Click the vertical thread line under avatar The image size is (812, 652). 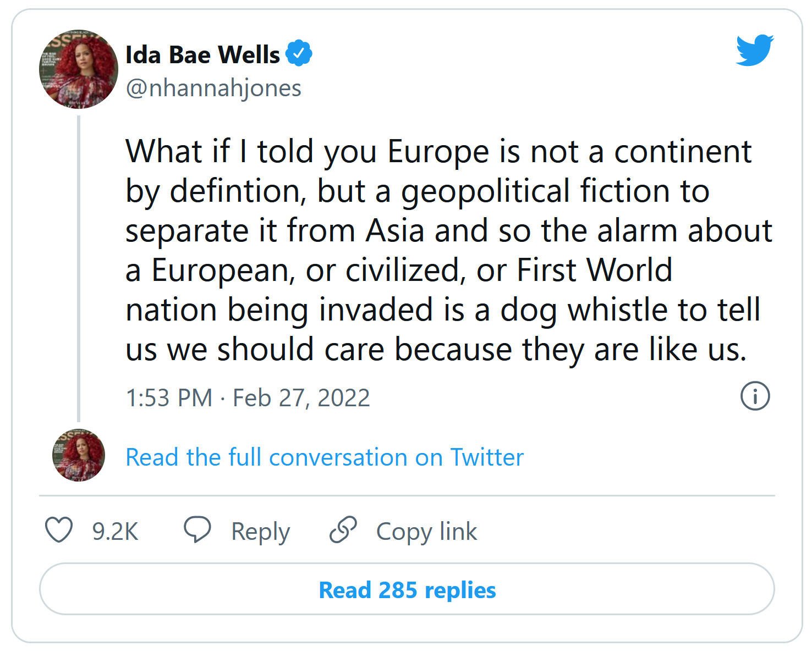(x=79, y=268)
